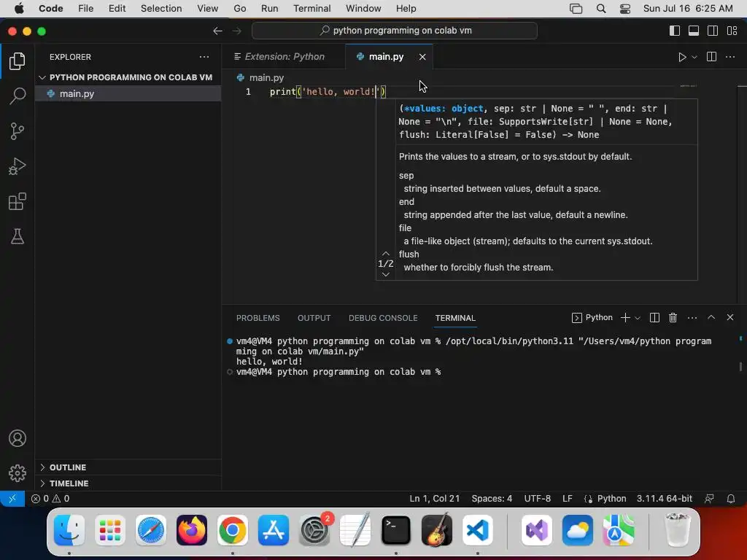Go back with navigation arrow
The image size is (747, 560).
pyautogui.click(x=217, y=31)
